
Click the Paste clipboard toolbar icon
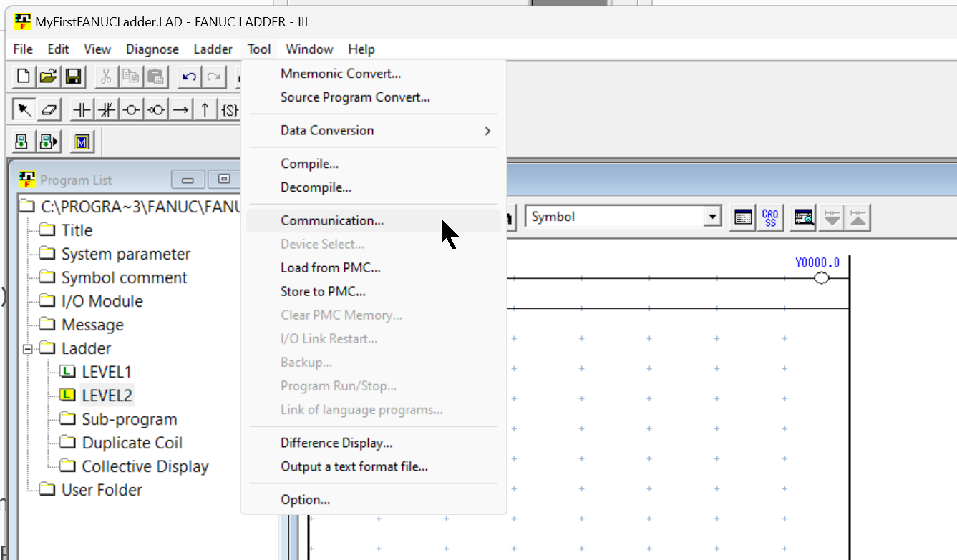[155, 77]
